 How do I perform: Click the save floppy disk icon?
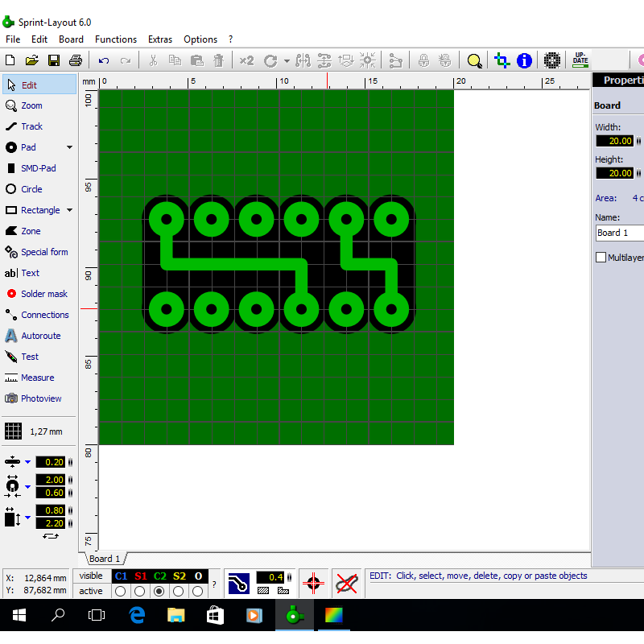pos(54,60)
